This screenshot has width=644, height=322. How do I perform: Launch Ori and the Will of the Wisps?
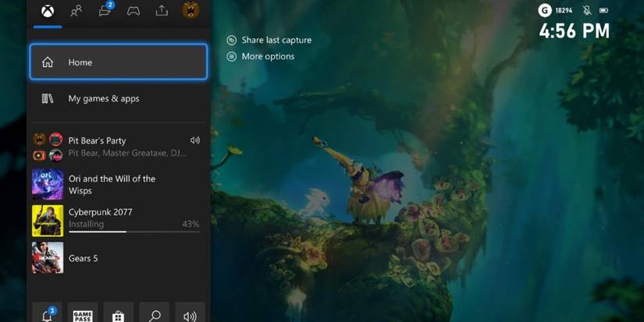click(x=119, y=185)
